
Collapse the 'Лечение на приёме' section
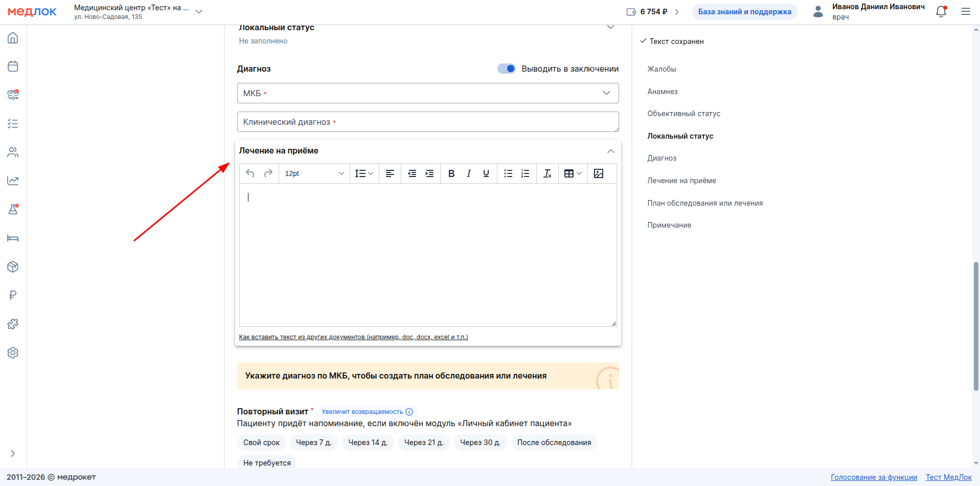pyautogui.click(x=610, y=151)
